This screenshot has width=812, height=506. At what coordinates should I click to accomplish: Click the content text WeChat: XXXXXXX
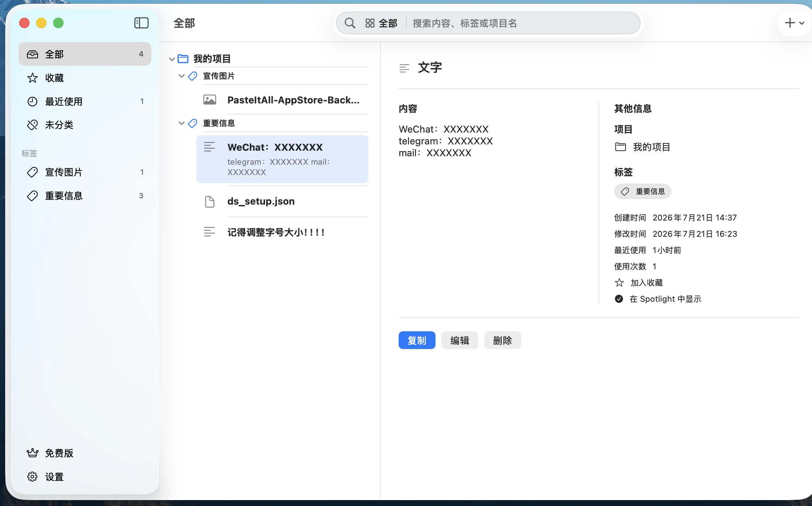click(x=444, y=129)
